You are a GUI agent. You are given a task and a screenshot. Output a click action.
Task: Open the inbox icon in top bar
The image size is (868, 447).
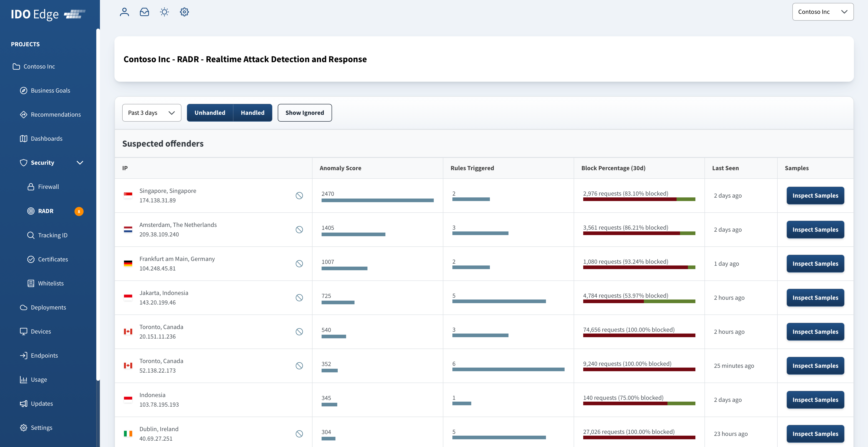point(144,12)
